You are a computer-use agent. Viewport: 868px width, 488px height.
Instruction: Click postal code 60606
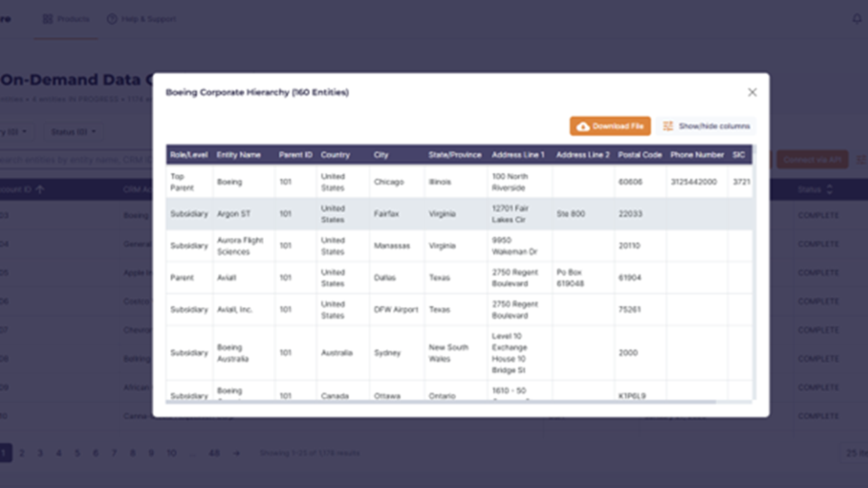[x=629, y=182]
